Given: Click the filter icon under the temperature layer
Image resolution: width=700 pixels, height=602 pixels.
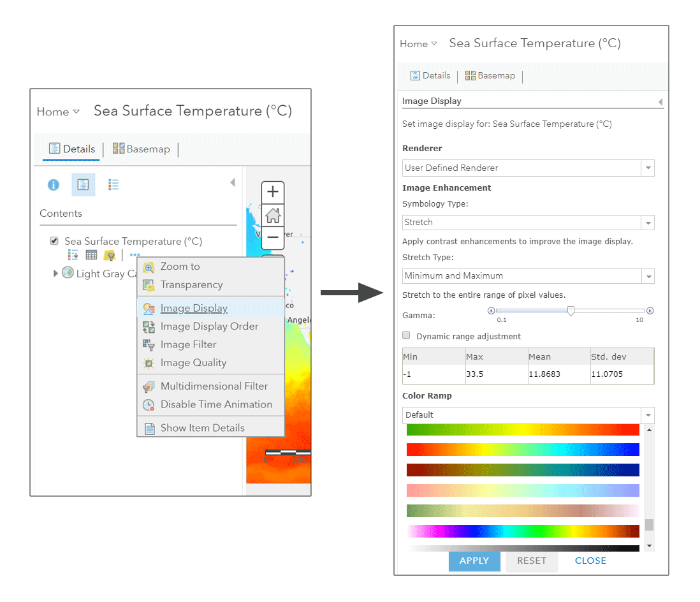Looking at the screenshot, I should tap(110, 254).
